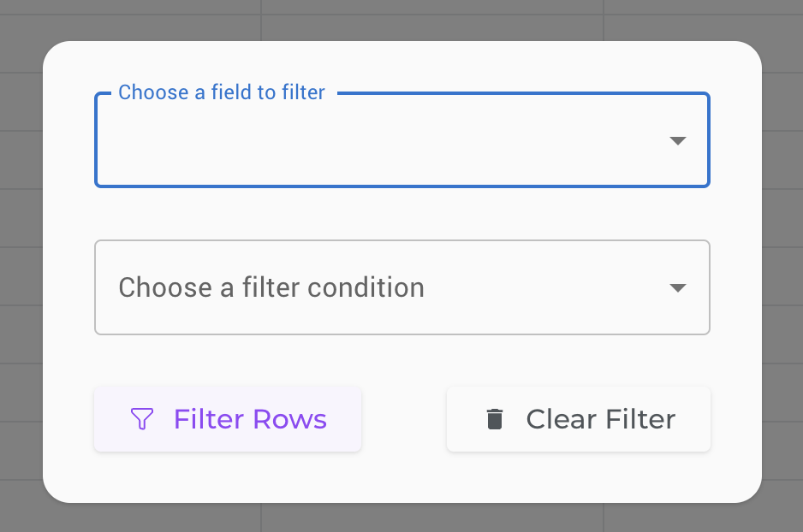The width and height of the screenshot is (803, 532).
Task: Click the funnel icon on Filter Rows
Action: 142,419
